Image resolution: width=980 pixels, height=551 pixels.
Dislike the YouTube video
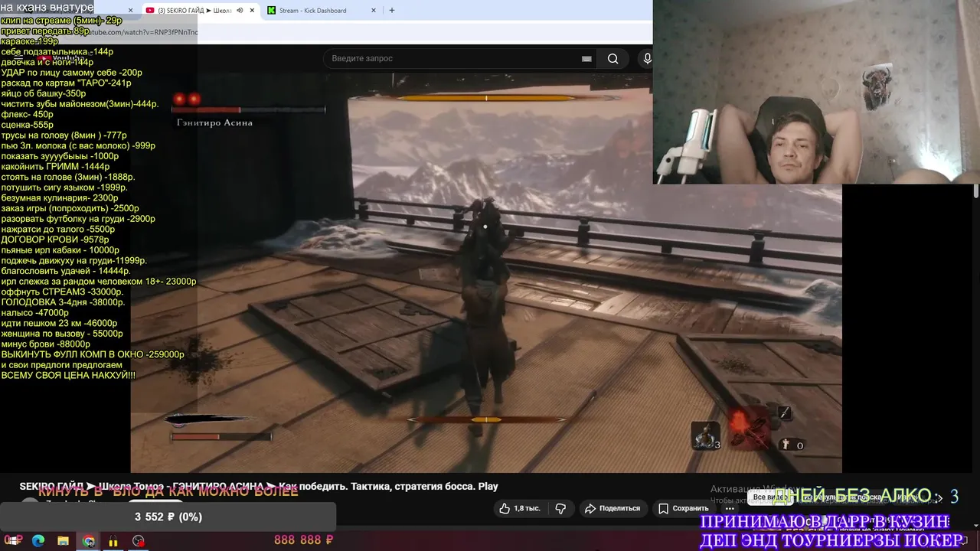pos(560,508)
